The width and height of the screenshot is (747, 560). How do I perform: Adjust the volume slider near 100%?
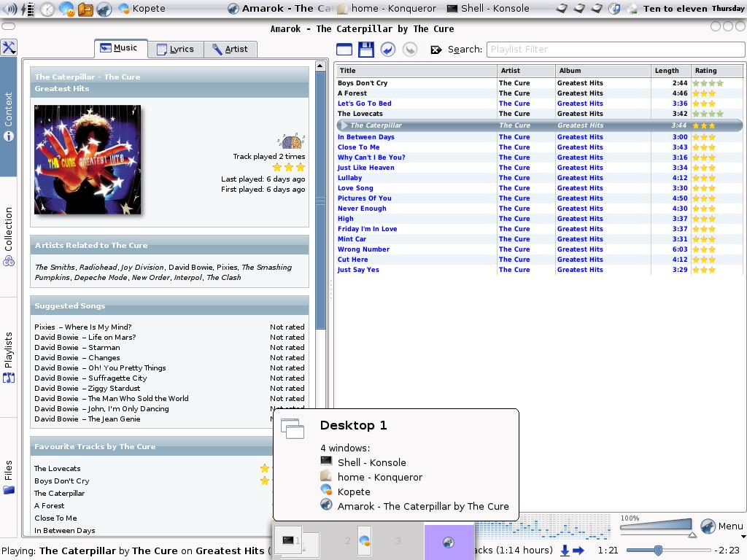(657, 528)
